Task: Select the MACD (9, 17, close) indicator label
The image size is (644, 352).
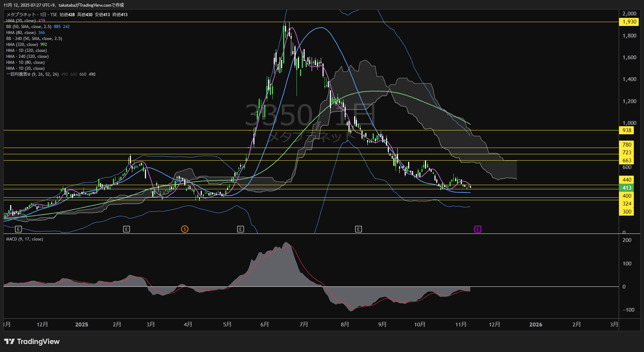Action: coord(25,239)
